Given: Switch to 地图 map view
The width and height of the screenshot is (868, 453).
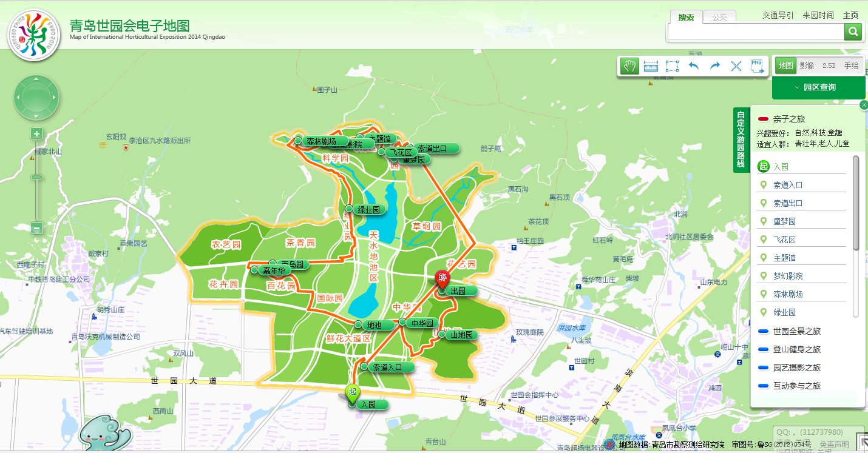Looking at the screenshot, I should pyautogui.click(x=785, y=65).
